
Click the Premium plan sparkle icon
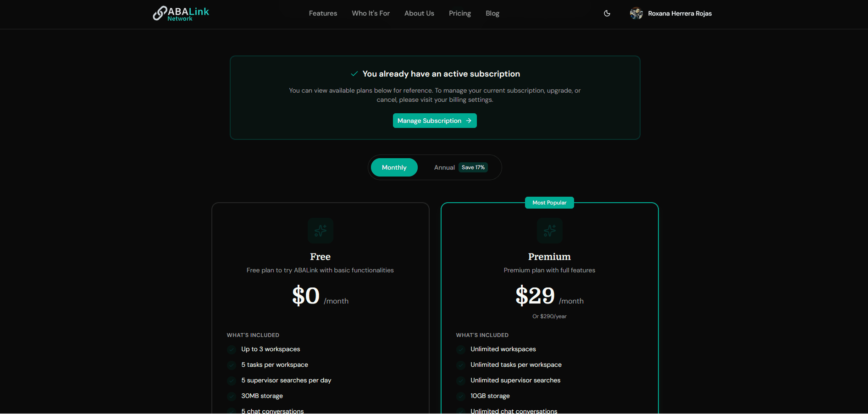[x=549, y=231]
